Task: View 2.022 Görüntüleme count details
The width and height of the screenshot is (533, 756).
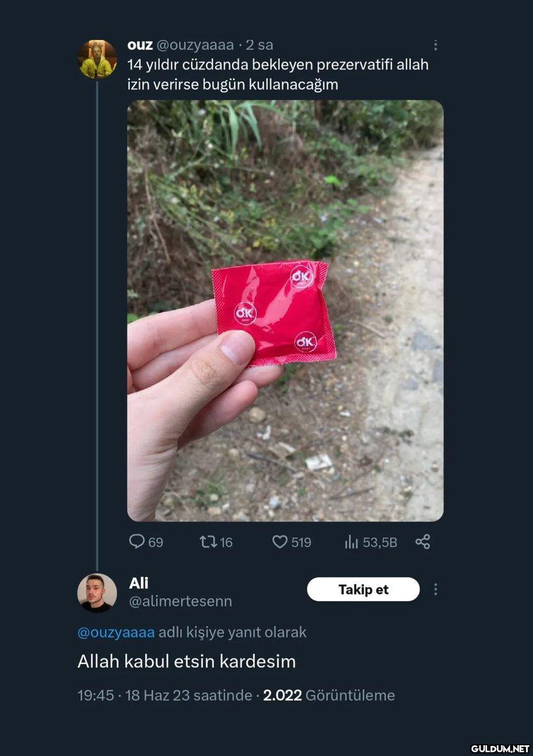Action: click(x=329, y=696)
